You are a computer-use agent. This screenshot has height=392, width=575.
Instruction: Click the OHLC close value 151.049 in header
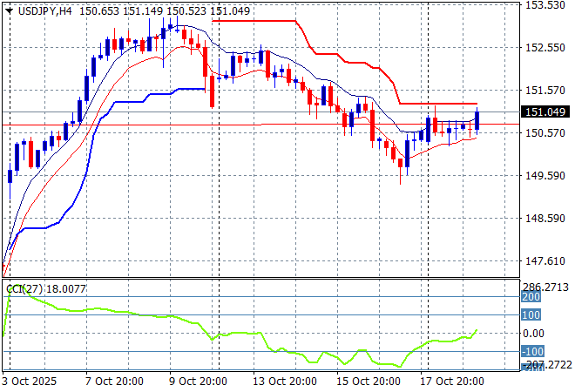click(x=230, y=11)
